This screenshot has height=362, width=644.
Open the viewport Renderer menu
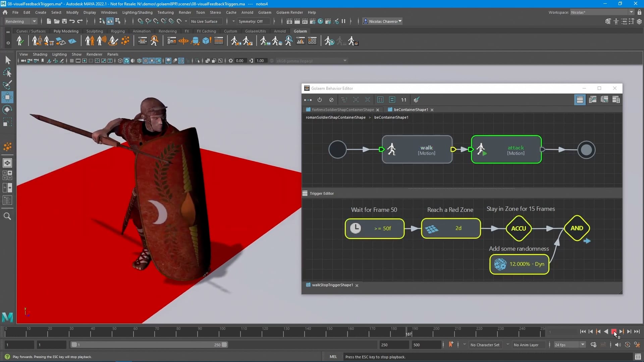[94, 54]
